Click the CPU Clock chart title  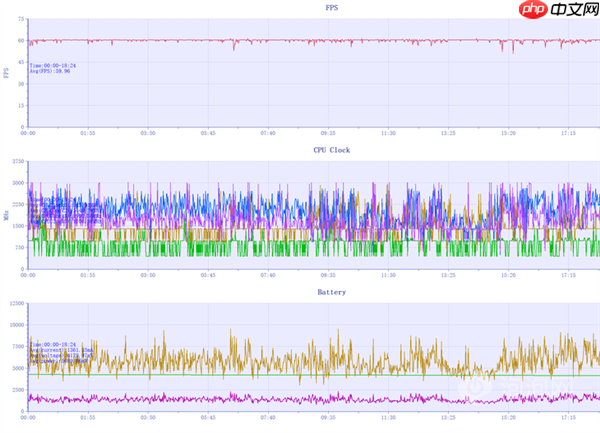pyautogui.click(x=331, y=150)
